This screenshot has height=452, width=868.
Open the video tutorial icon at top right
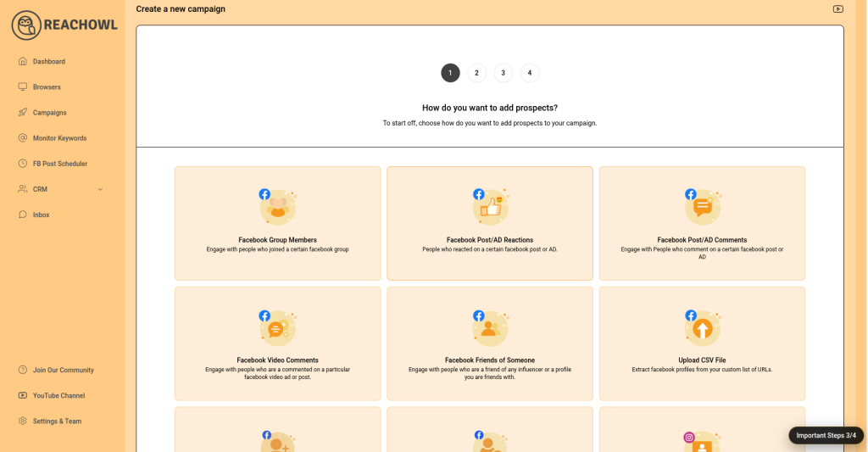tap(837, 9)
